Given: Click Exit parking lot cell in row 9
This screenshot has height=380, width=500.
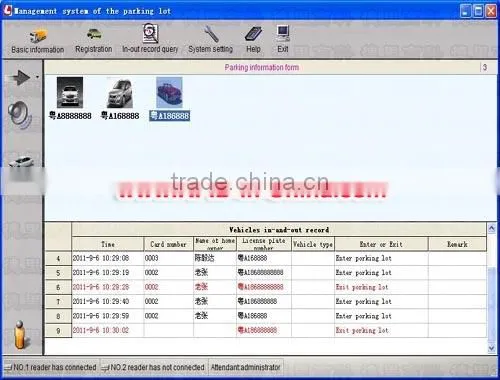Looking at the screenshot, I should pyautogui.click(x=381, y=330).
